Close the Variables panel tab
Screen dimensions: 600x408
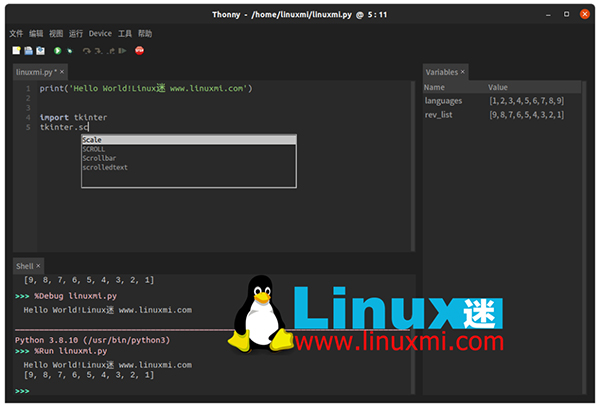pos(463,72)
